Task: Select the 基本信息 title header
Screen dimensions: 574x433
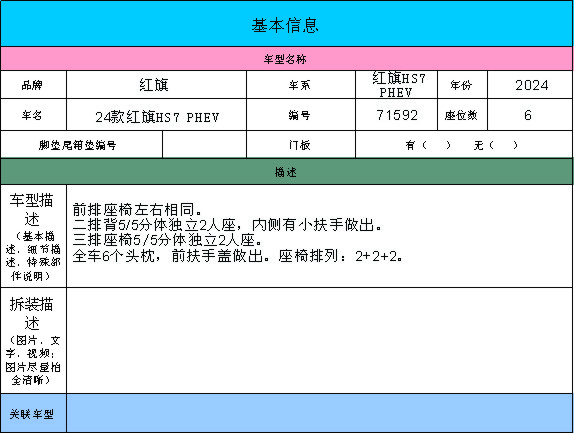Action: coord(286,24)
